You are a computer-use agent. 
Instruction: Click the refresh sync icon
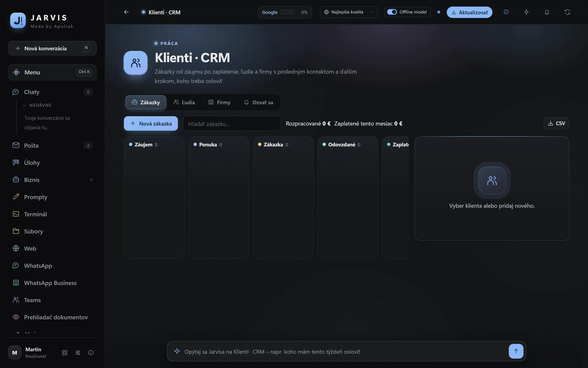[567, 12]
